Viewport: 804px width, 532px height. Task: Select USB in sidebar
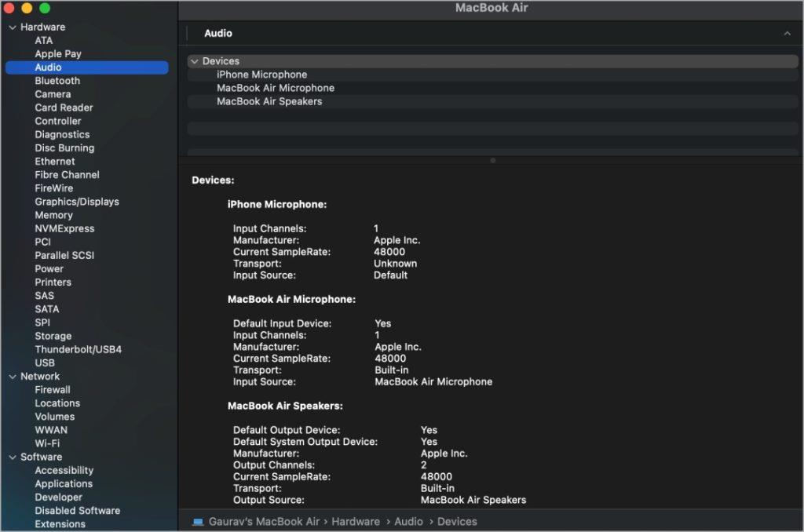click(45, 363)
